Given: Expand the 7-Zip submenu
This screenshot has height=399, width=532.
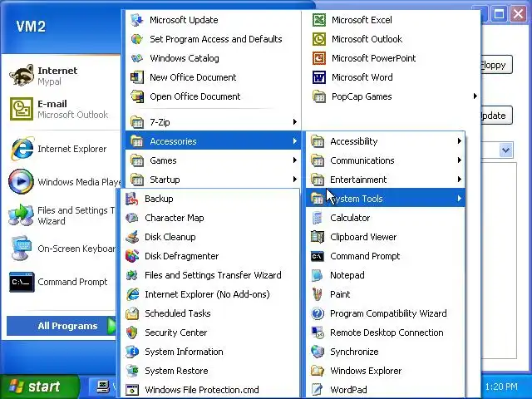Looking at the screenshot, I should click(x=213, y=122).
